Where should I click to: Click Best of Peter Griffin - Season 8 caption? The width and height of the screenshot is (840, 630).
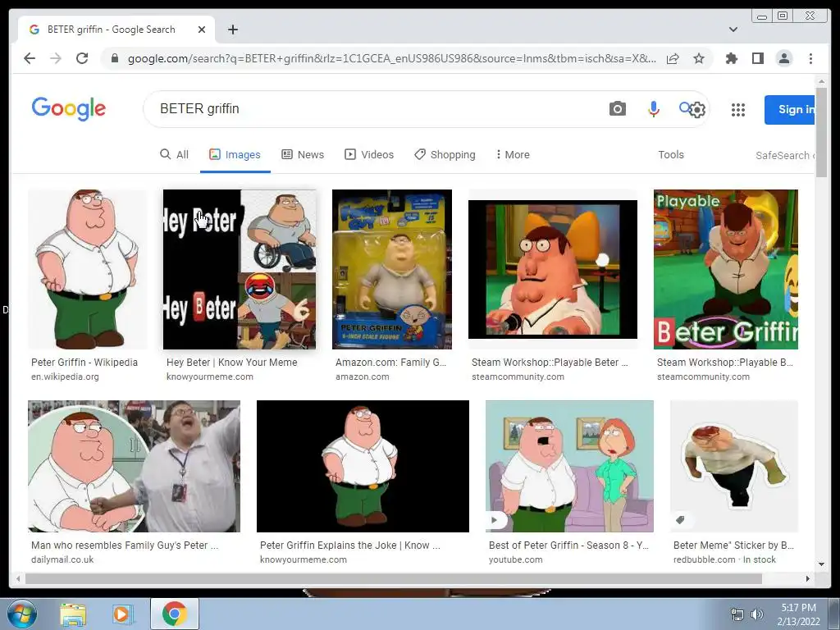click(568, 546)
